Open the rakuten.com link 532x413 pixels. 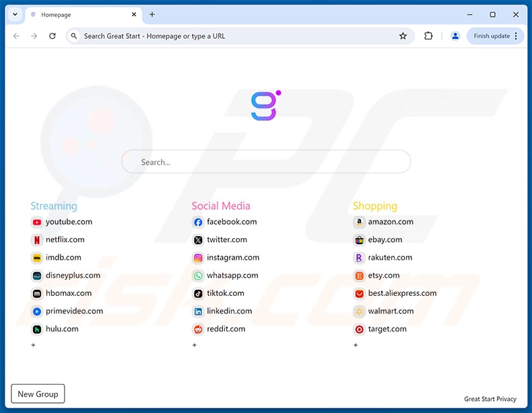pyautogui.click(x=390, y=258)
